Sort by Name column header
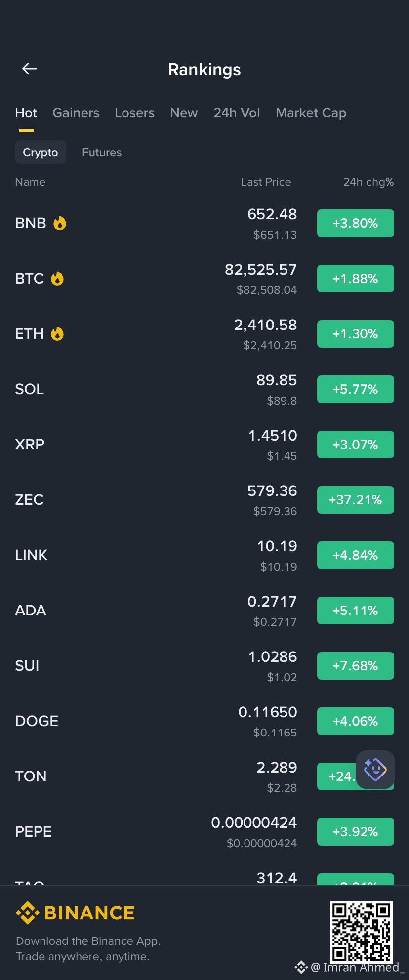Viewport: 409px width, 980px height. (30, 182)
